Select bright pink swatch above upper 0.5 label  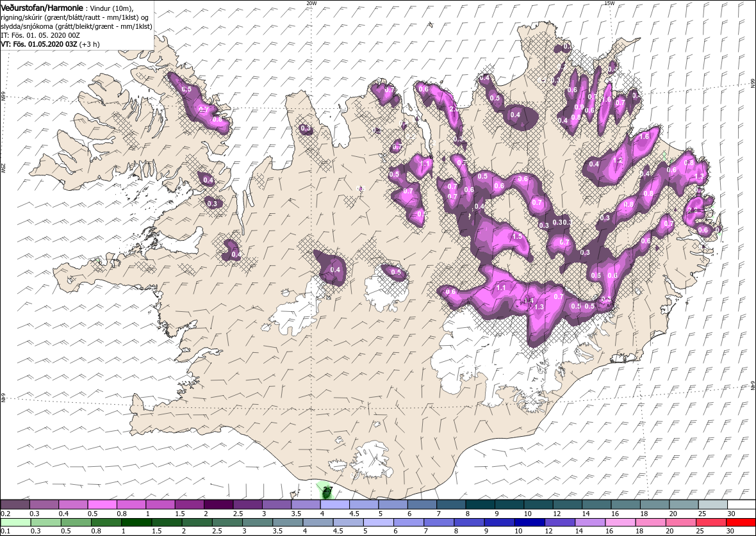coord(103,505)
